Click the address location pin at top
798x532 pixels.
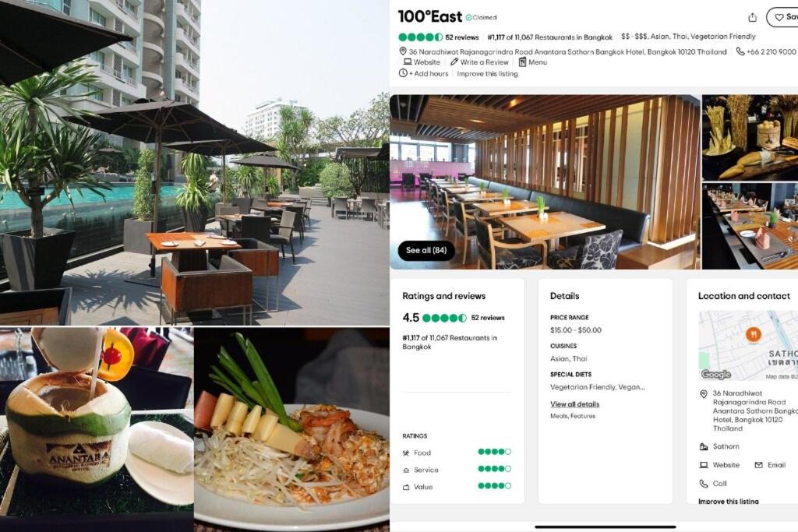click(x=403, y=51)
